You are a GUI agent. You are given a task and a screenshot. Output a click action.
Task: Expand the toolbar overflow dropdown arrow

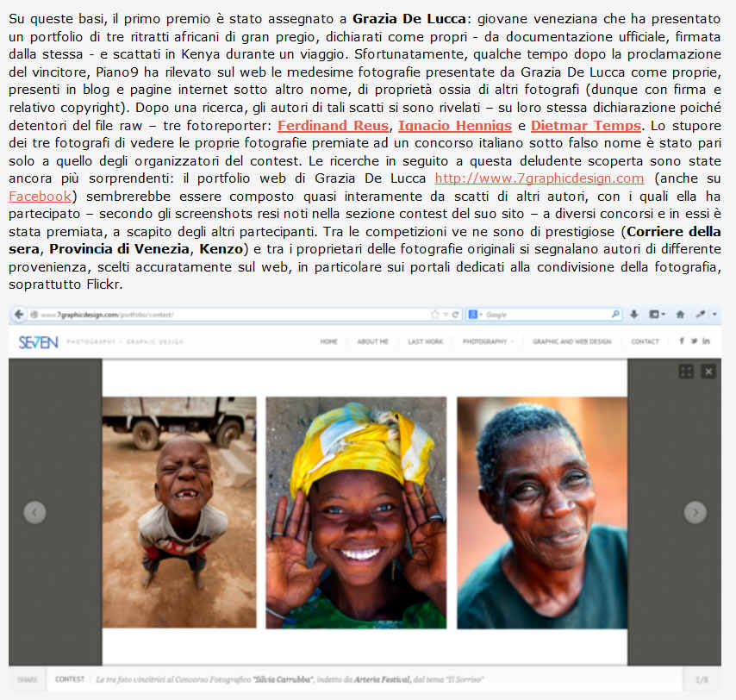tap(714, 315)
